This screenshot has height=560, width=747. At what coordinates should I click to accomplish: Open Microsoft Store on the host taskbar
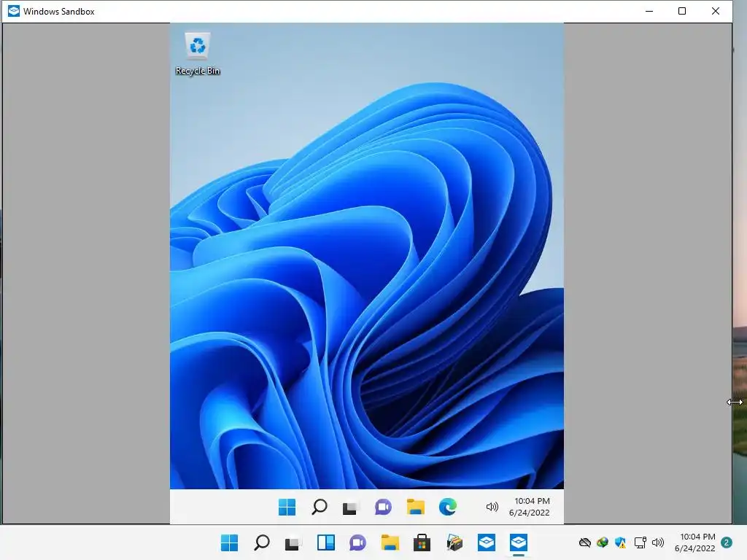point(422,542)
